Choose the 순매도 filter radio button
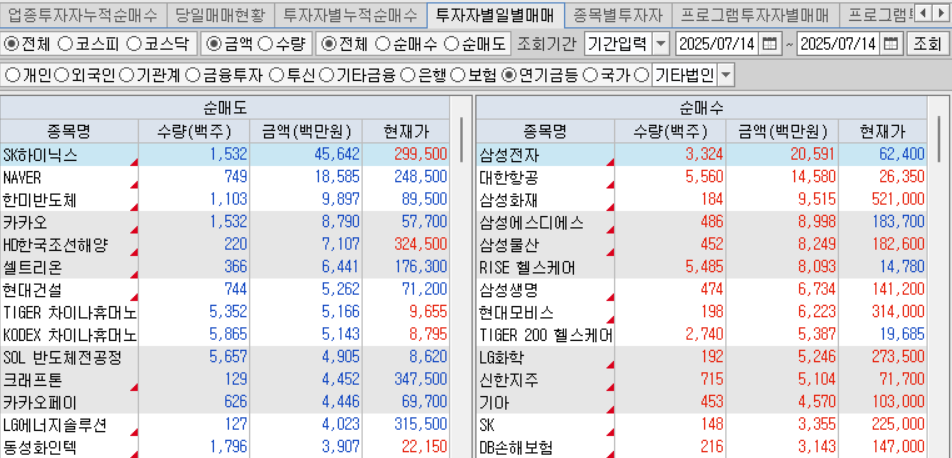952x458 pixels. (452, 44)
